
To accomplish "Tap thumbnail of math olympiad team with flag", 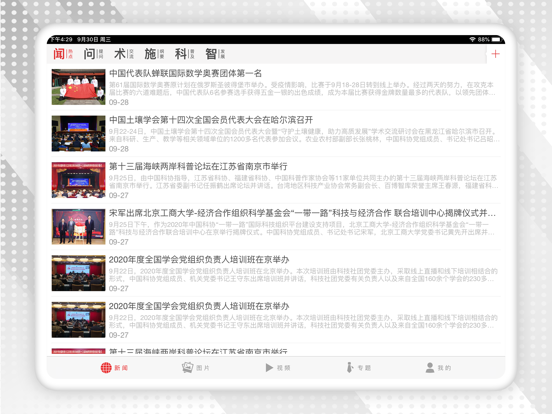I will point(79,87).
